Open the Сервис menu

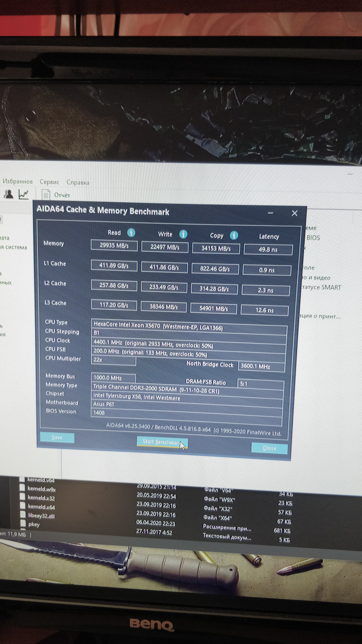click(49, 182)
